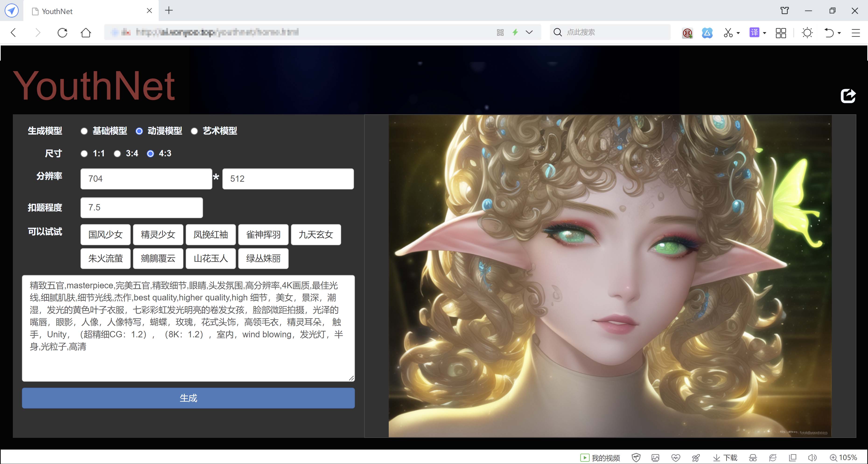Try the 九天玄女 preset button
The image size is (868, 464).
pyautogui.click(x=316, y=234)
